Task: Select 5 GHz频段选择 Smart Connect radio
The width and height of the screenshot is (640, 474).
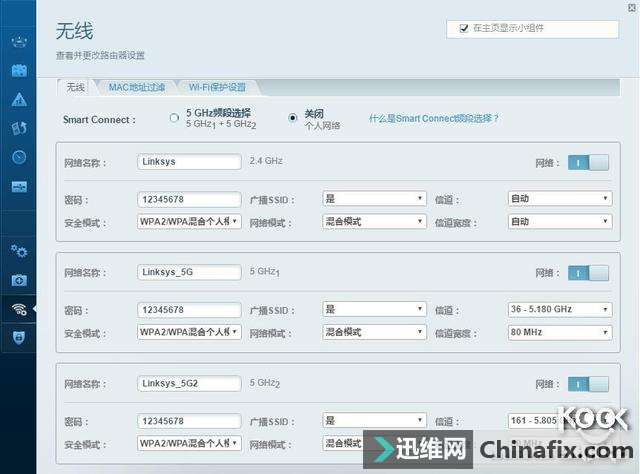Action: point(174,118)
